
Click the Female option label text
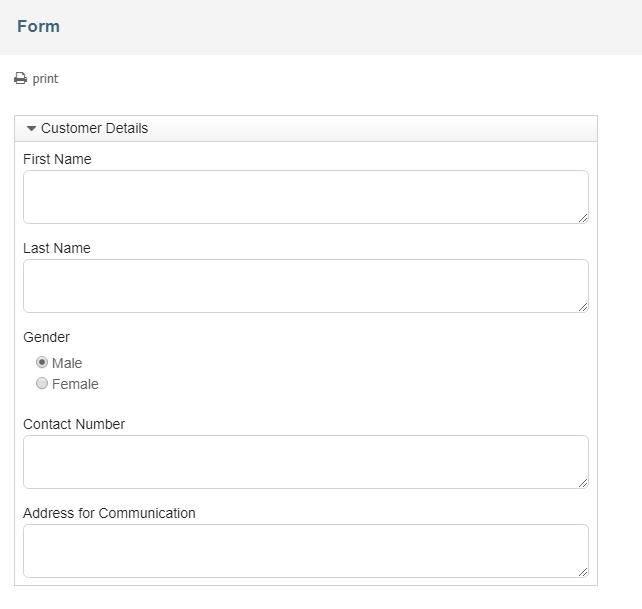point(75,384)
